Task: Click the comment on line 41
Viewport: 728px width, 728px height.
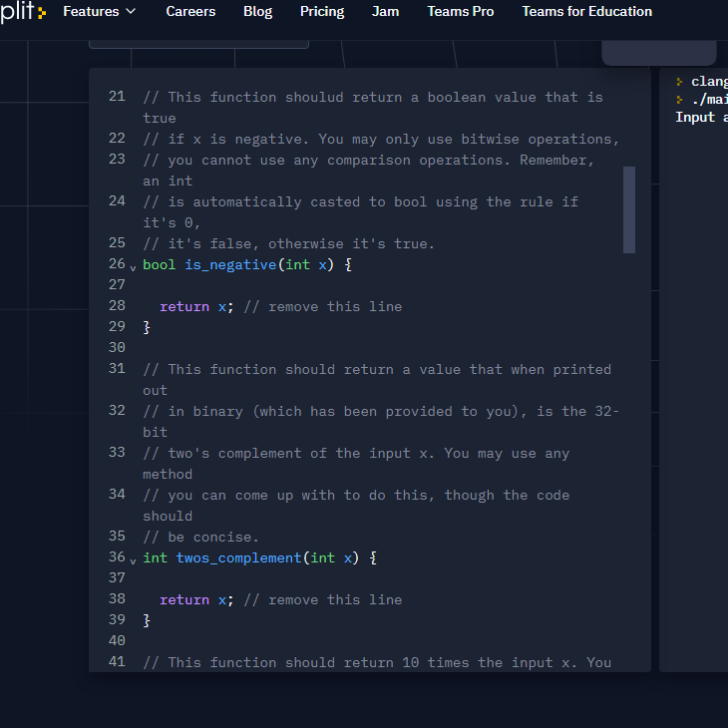Action: 377,662
